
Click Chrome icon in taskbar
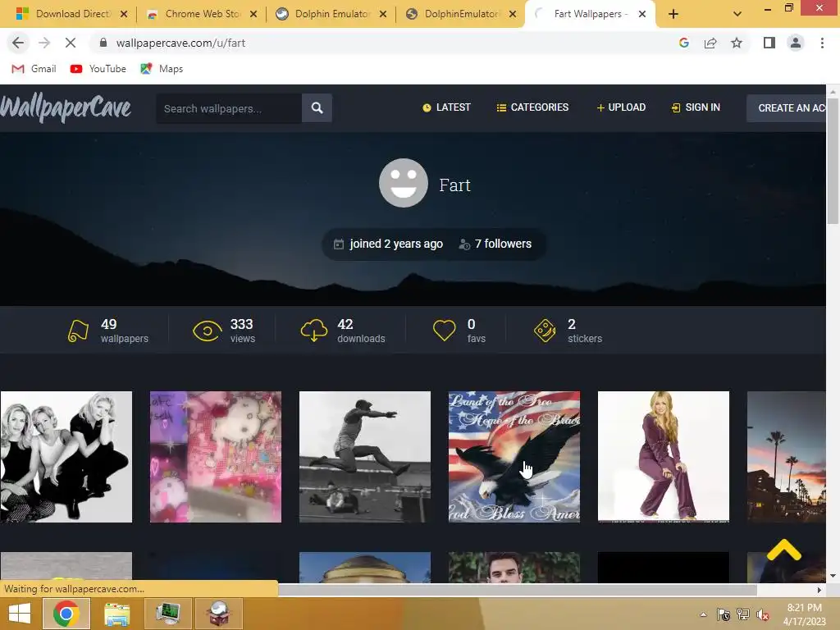(x=66, y=614)
